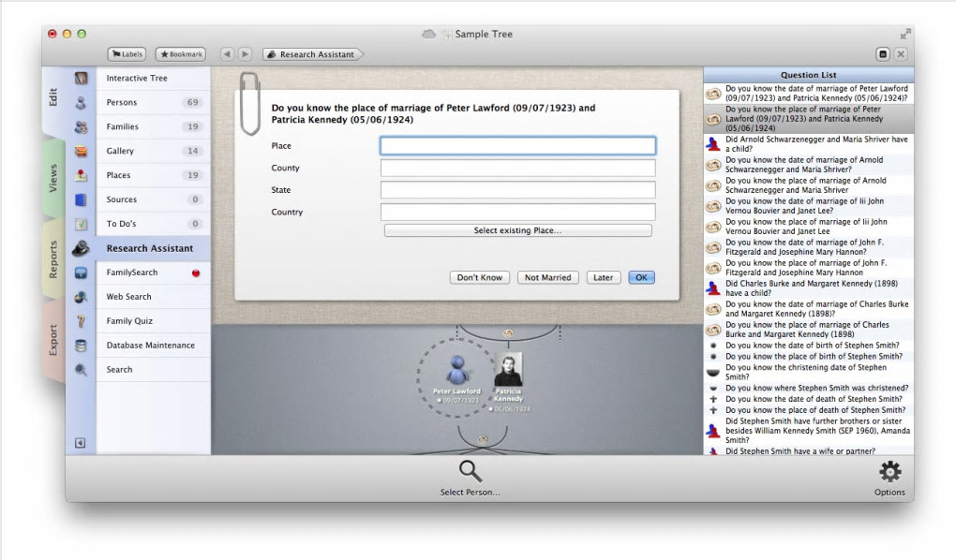
Task: Switch to the Export side tab
Action: [53, 339]
